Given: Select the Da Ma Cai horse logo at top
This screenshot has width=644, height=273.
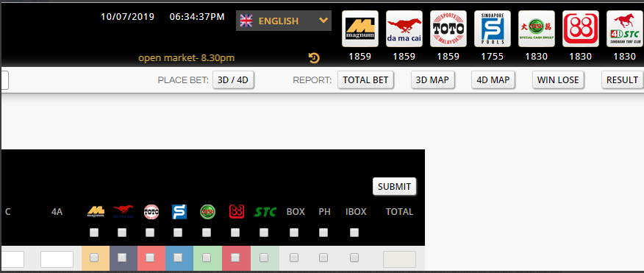Looking at the screenshot, I should pyautogui.click(x=404, y=29).
